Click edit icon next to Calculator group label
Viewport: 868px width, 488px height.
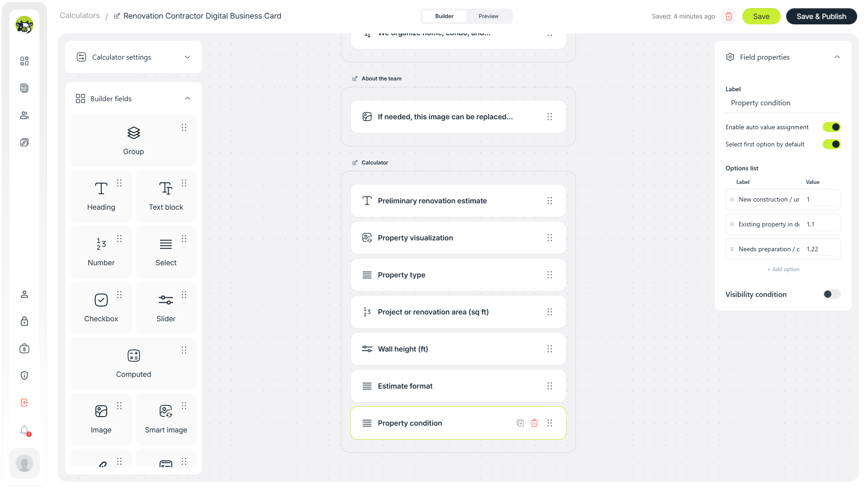point(355,163)
